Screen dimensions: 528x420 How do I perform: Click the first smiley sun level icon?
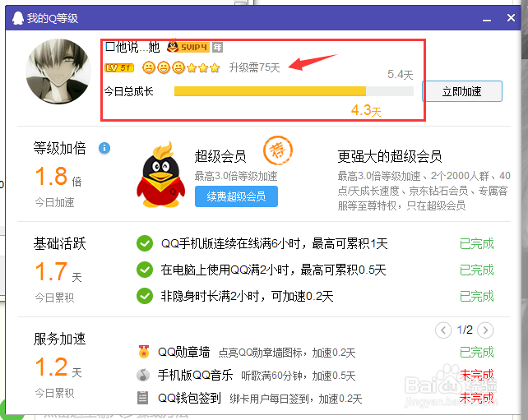click(x=149, y=67)
